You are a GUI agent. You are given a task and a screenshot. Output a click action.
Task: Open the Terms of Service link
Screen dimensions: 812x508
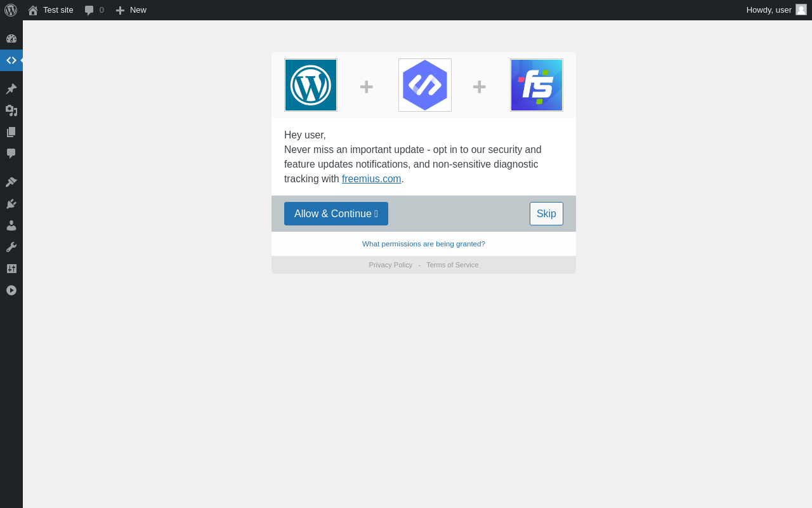452,265
